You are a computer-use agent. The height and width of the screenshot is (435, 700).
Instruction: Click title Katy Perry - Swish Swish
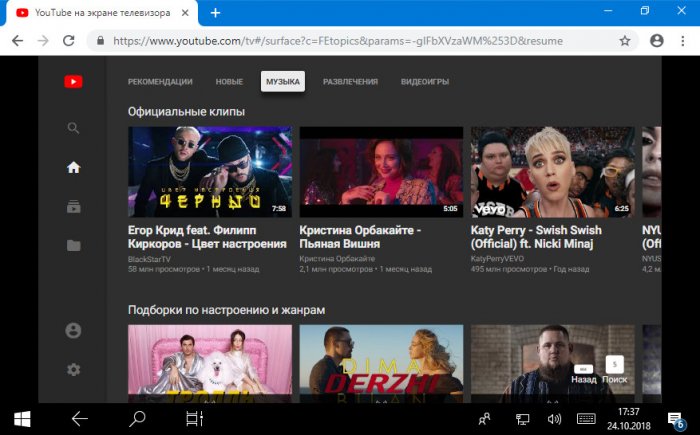coord(536,237)
